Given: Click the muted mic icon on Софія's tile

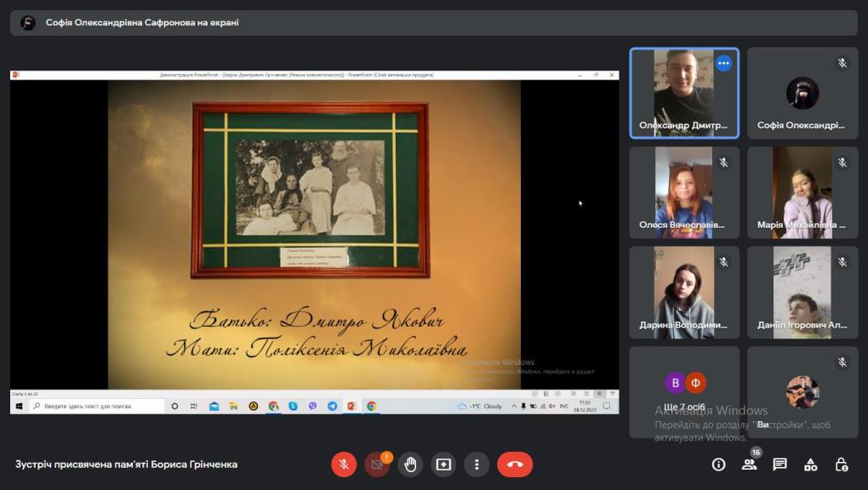Looking at the screenshot, I should pos(842,63).
